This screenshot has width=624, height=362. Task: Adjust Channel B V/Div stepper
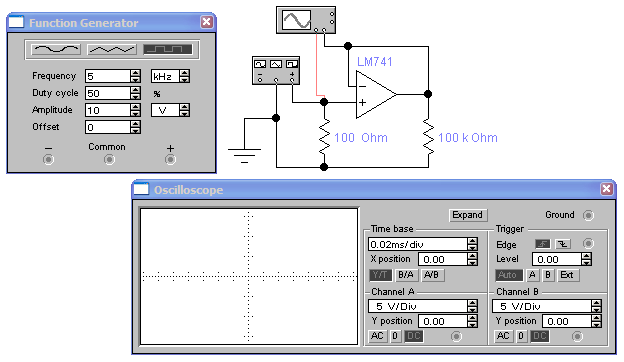coord(596,306)
